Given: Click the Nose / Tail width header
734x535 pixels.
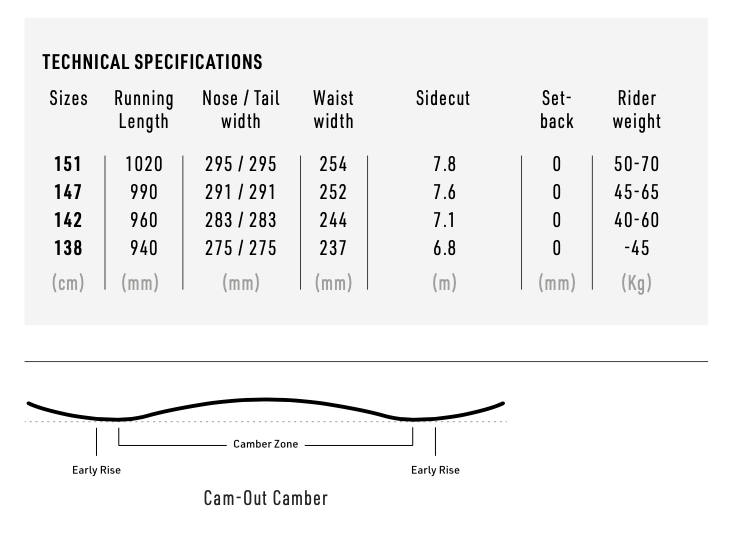Looking at the screenshot, I should pyautogui.click(x=241, y=110).
